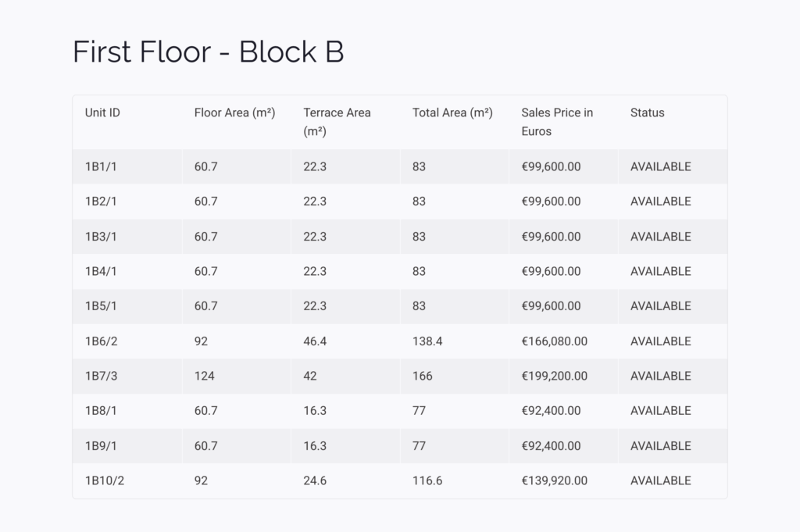Click the Sales Price in Euros header
Screen dimensions: 800x532
click(x=557, y=122)
